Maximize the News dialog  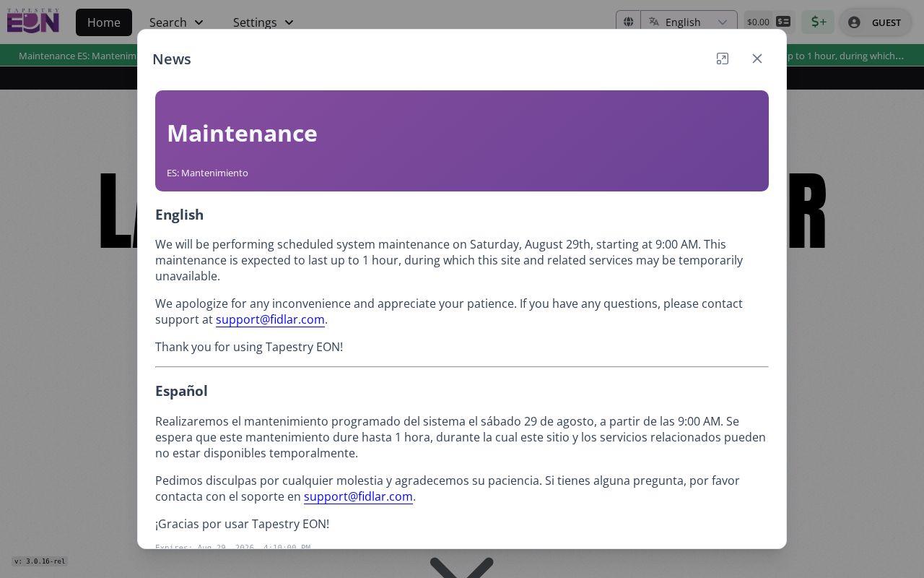pyautogui.click(x=723, y=59)
